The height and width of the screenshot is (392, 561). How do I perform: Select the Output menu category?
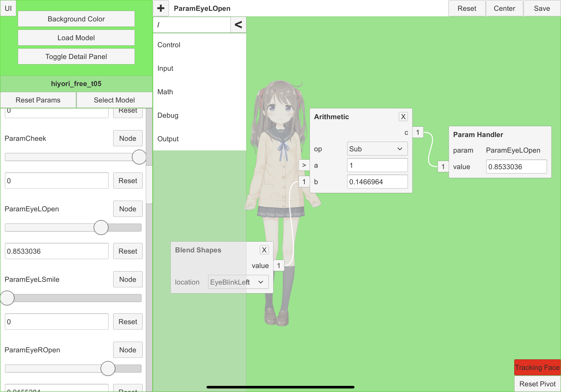click(168, 139)
